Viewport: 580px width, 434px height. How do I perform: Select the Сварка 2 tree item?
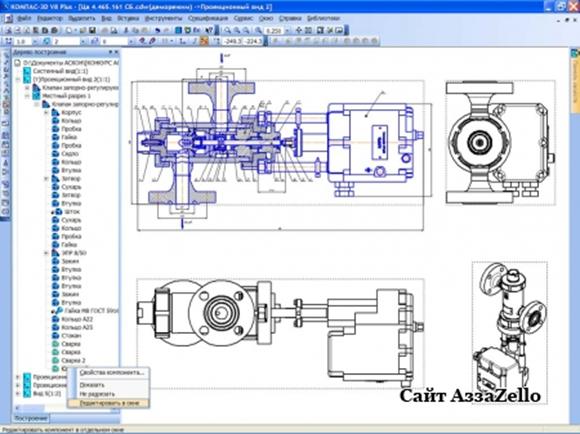click(73, 360)
